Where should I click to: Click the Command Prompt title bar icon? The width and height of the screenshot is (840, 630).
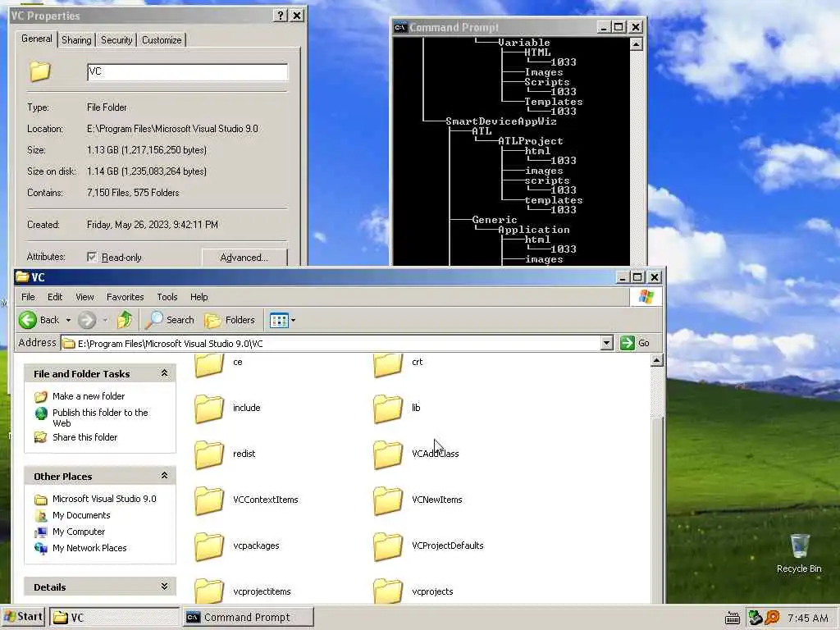pos(400,27)
